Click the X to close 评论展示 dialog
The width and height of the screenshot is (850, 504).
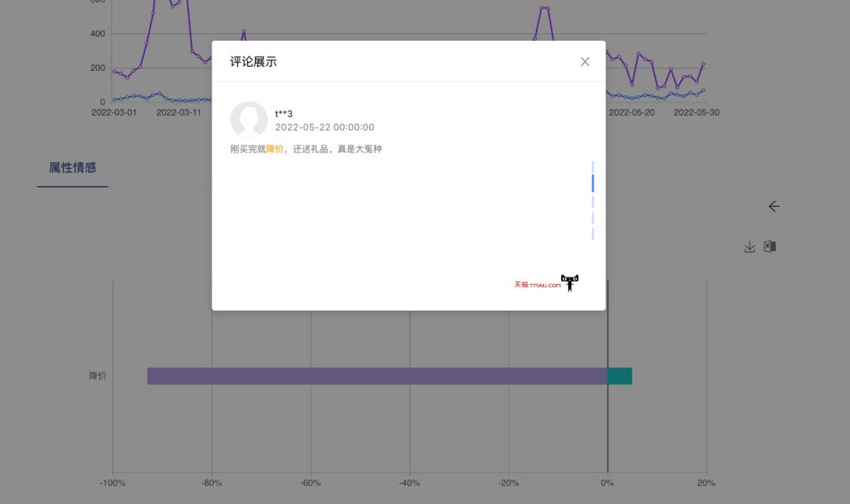[585, 61]
